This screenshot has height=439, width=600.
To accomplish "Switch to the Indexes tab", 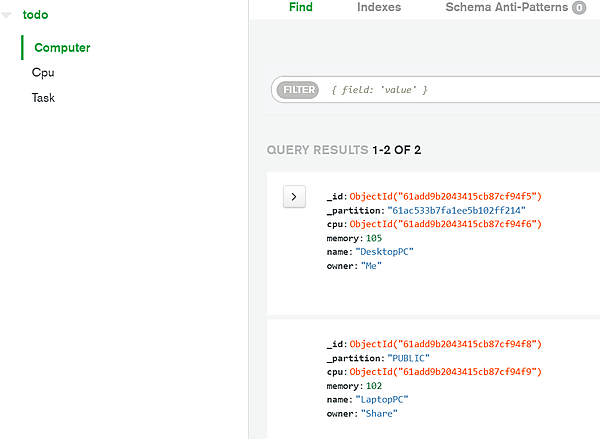I will (379, 8).
